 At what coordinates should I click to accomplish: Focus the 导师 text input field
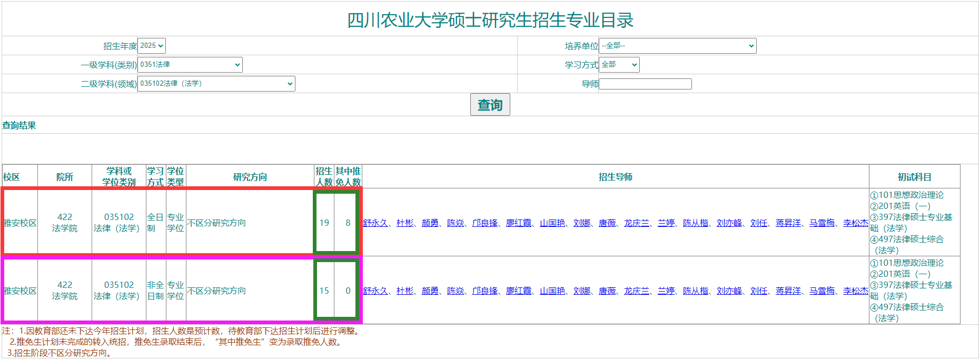[x=645, y=84]
